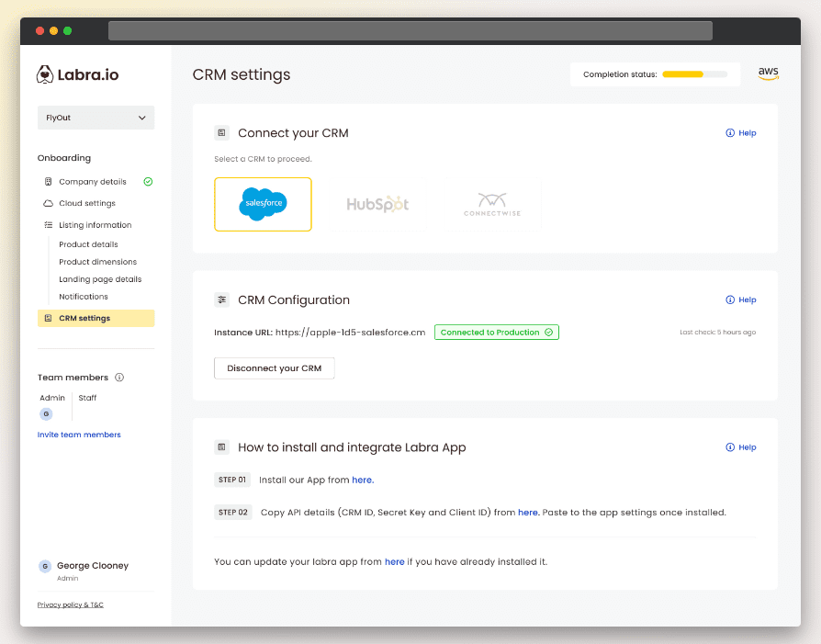The width and height of the screenshot is (821, 644).
Task: Click the Invite team members link
Action: point(79,435)
